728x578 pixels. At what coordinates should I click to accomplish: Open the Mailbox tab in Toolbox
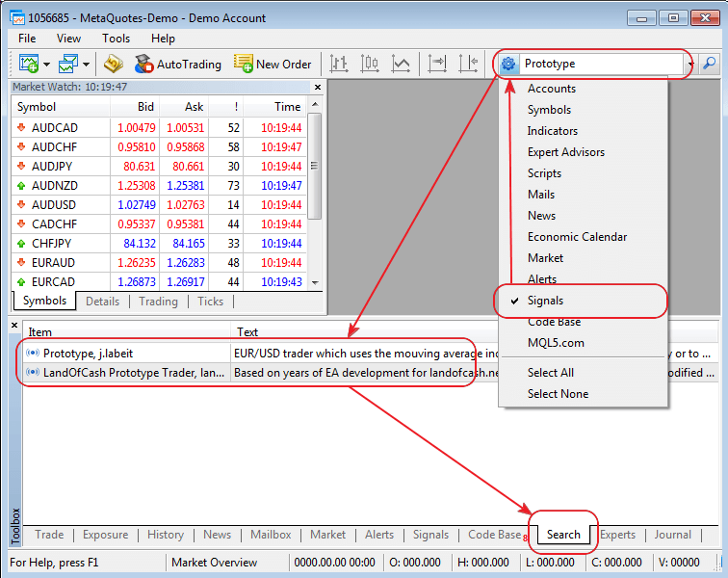pyautogui.click(x=271, y=535)
